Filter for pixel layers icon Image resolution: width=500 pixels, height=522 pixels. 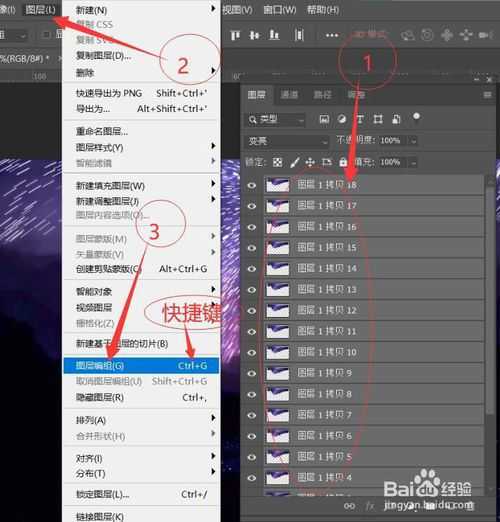[324, 119]
